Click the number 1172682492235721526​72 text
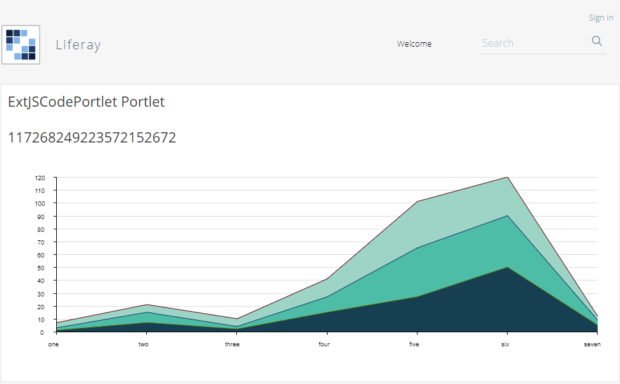 click(x=92, y=138)
